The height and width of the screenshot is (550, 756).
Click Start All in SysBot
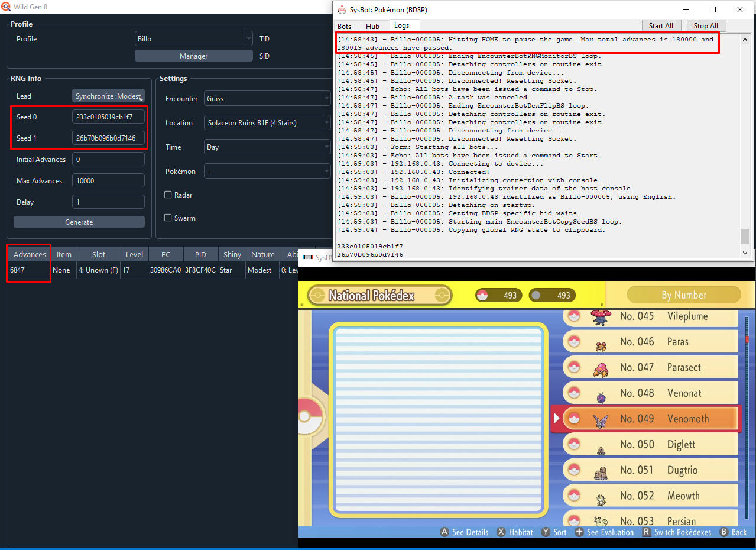pyautogui.click(x=661, y=26)
